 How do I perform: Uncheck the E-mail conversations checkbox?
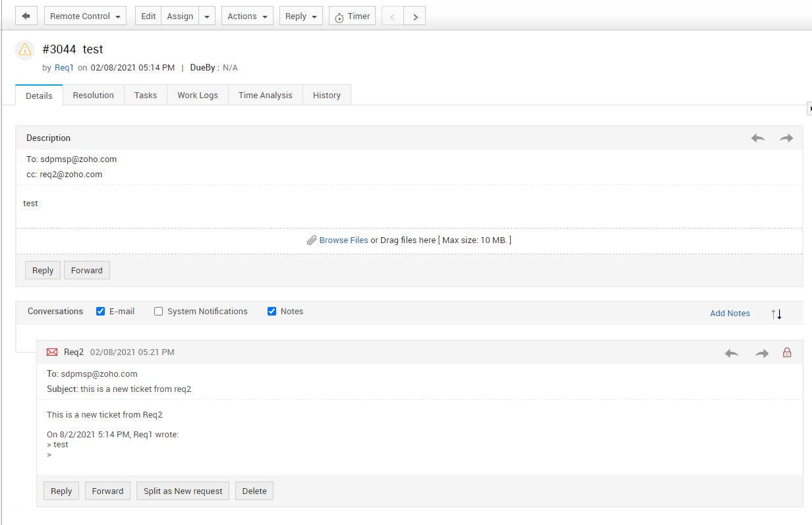point(101,312)
